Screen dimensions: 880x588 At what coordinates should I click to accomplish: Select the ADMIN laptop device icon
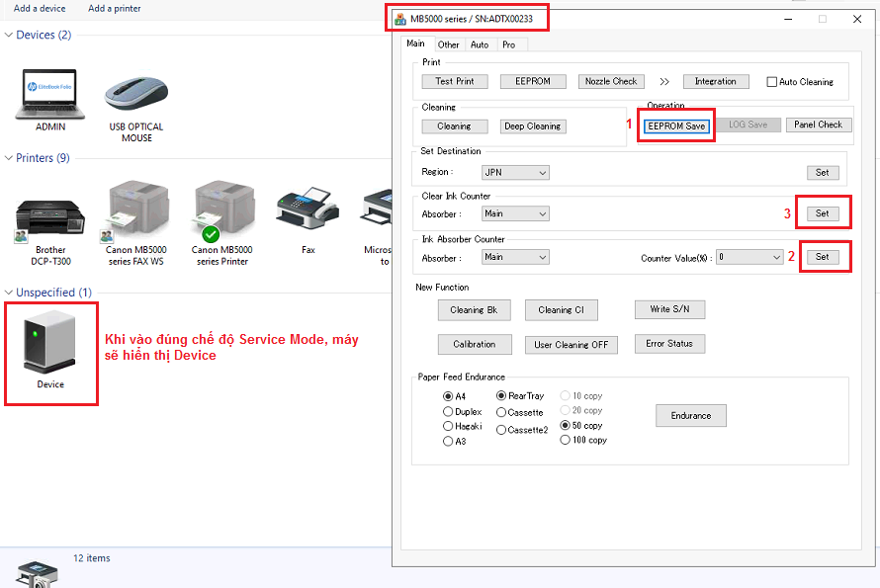[x=50, y=94]
